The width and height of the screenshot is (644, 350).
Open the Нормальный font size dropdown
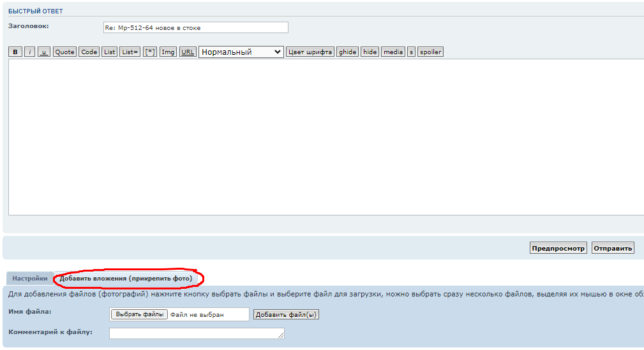[241, 52]
